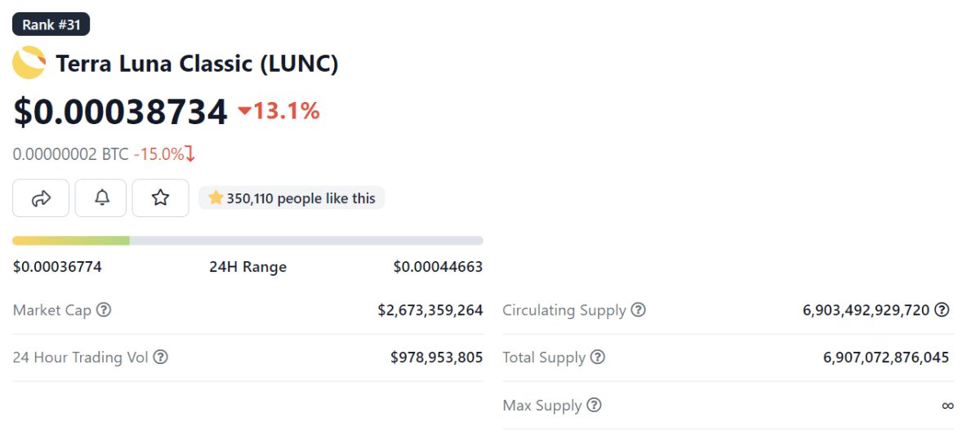The height and width of the screenshot is (444, 980).
Task: Click the bell price alert icon
Action: (x=101, y=198)
